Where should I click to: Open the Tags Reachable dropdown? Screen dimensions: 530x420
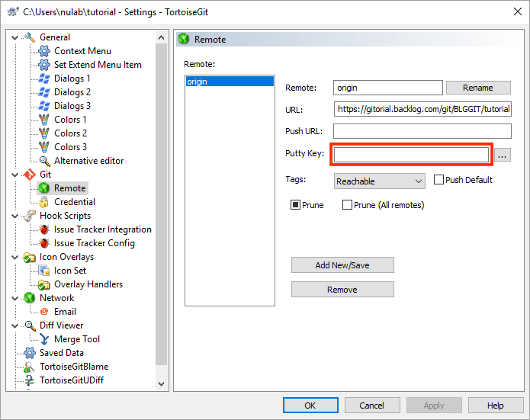click(379, 181)
